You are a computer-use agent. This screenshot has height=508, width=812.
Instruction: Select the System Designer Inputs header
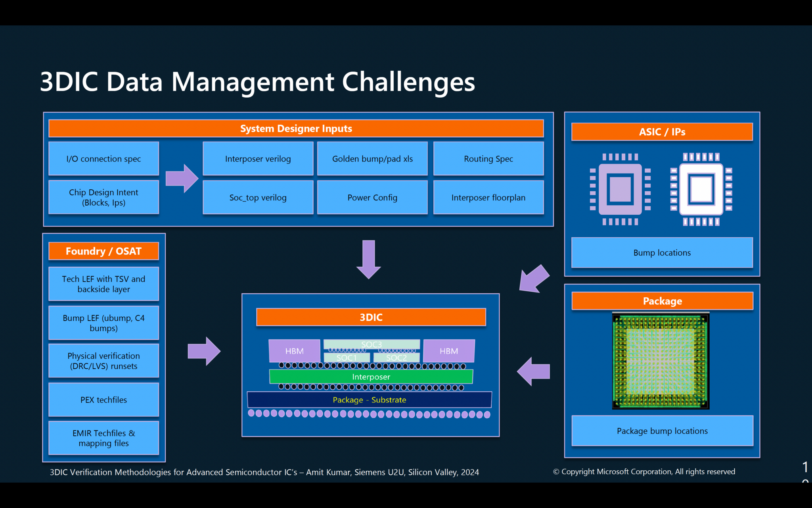pyautogui.click(x=296, y=129)
